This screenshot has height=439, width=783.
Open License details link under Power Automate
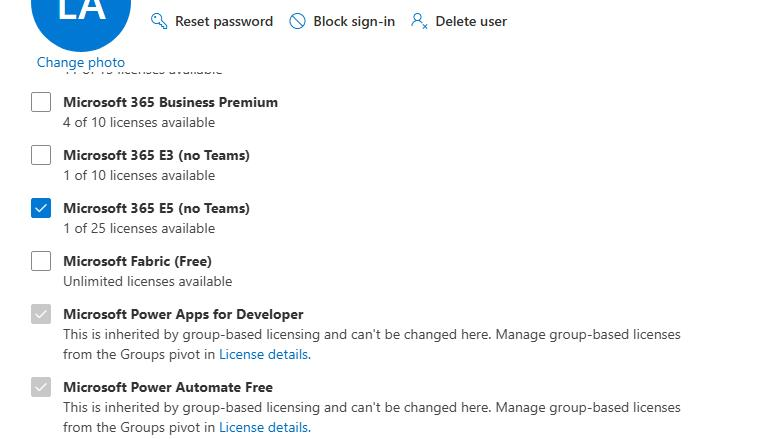[x=265, y=427]
